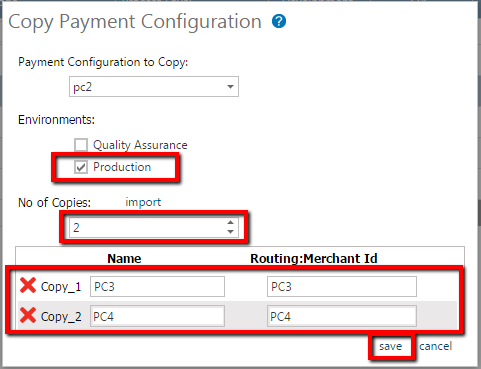Click the Production label text
Image resolution: width=481 pixels, height=369 pixels.
click(x=122, y=167)
